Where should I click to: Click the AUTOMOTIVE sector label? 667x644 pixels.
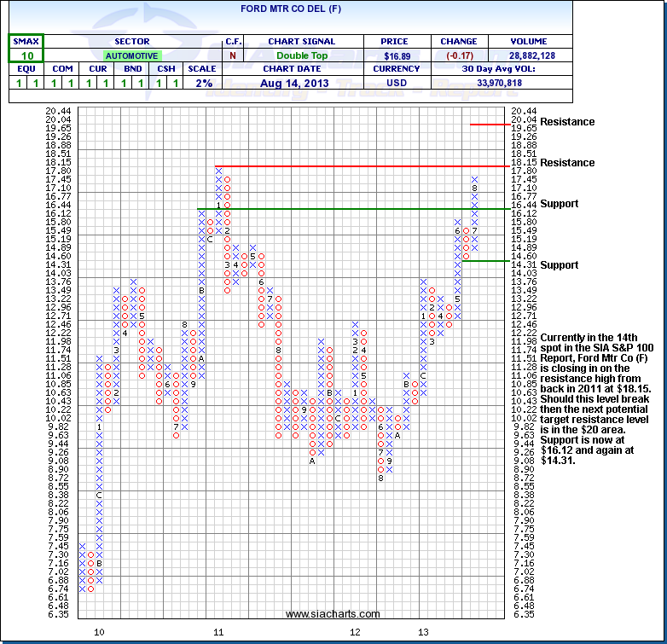click(131, 55)
